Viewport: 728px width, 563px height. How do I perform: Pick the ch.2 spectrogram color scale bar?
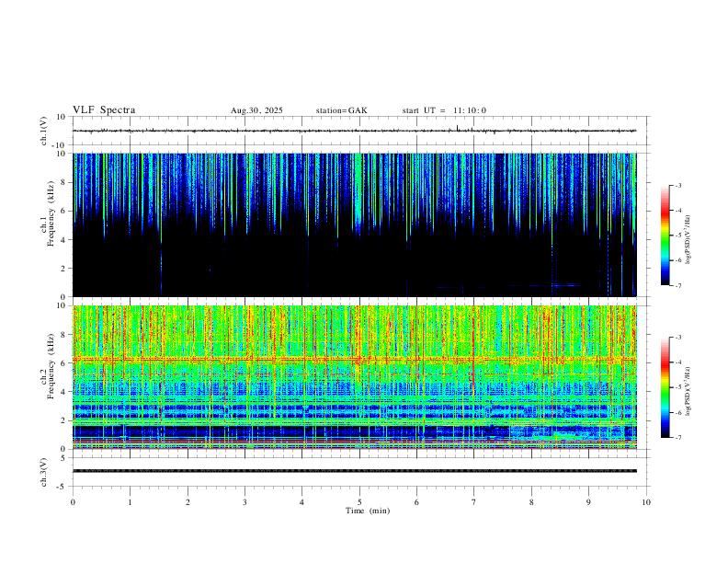click(x=665, y=387)
